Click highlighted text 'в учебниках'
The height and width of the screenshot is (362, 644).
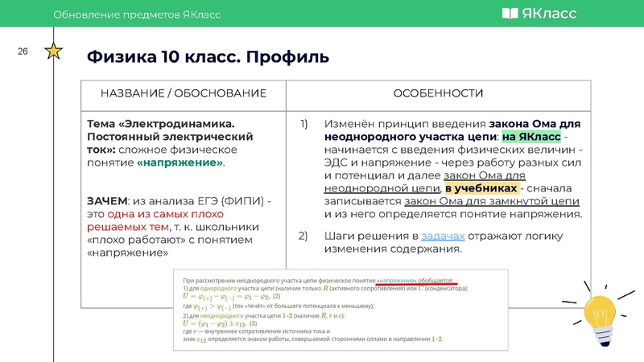[481, 188]
